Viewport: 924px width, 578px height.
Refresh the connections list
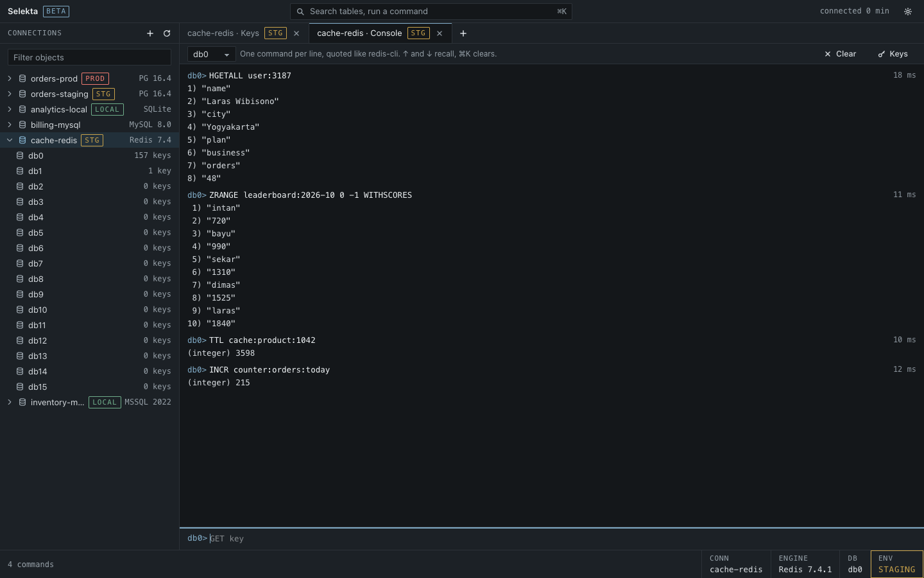[167, 33]
